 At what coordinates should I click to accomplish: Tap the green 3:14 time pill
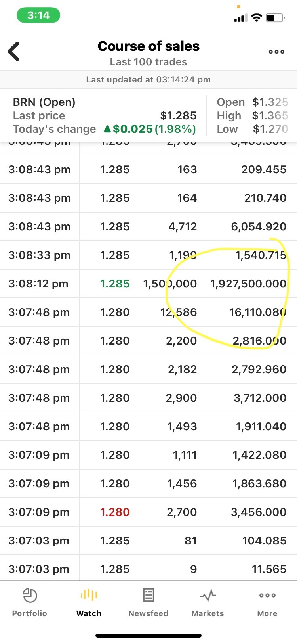(38, 15)
